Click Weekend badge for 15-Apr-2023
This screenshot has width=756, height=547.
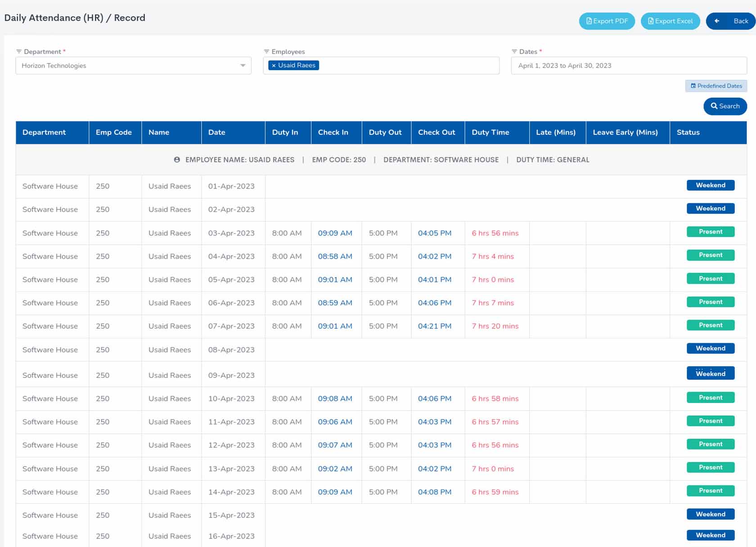(711, 514)
